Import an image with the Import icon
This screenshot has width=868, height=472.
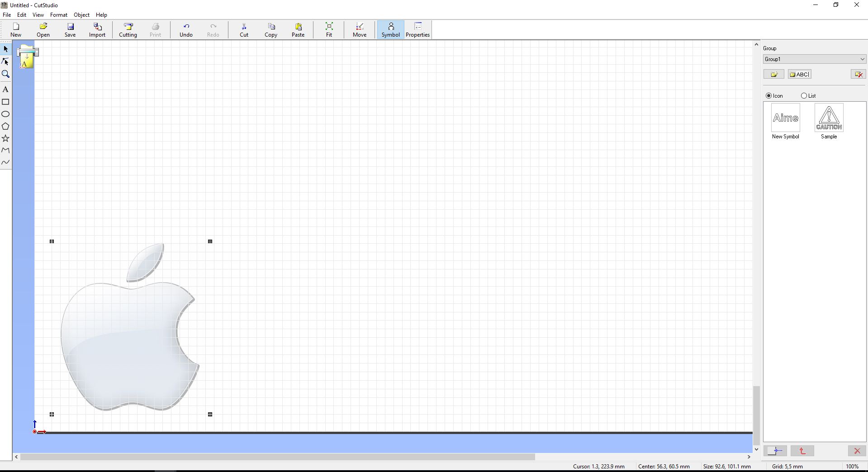pyautogui.click(x=97, y=30)
